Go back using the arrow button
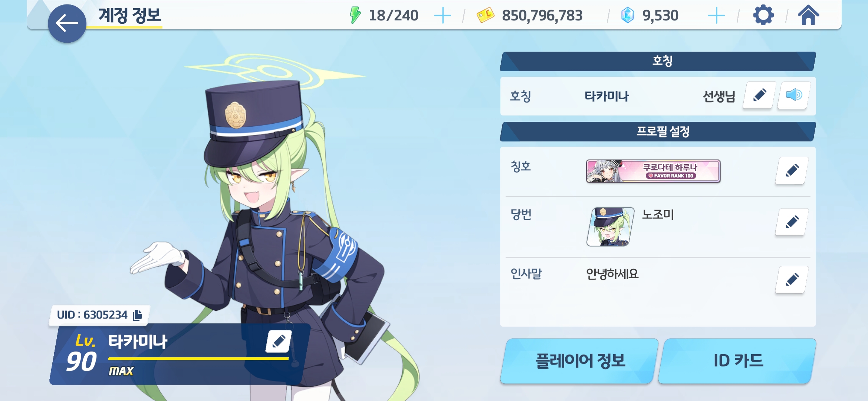868x401 pixels. click(67, 23)
